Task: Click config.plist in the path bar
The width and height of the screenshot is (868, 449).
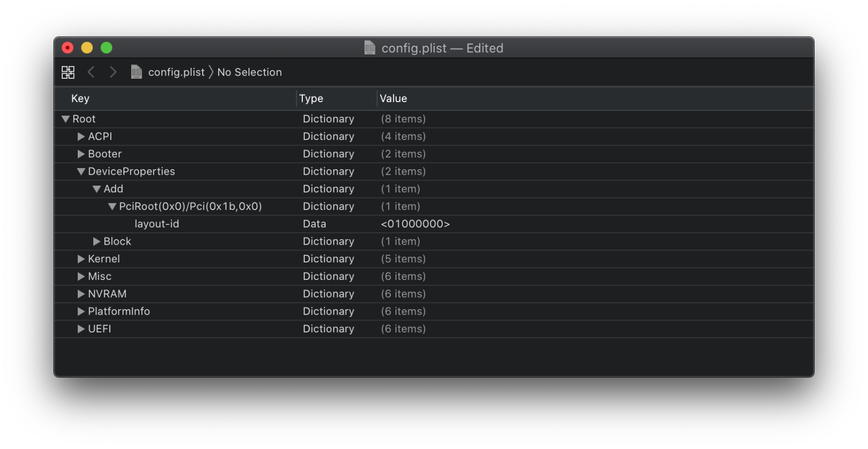Action: coord(176,72)
